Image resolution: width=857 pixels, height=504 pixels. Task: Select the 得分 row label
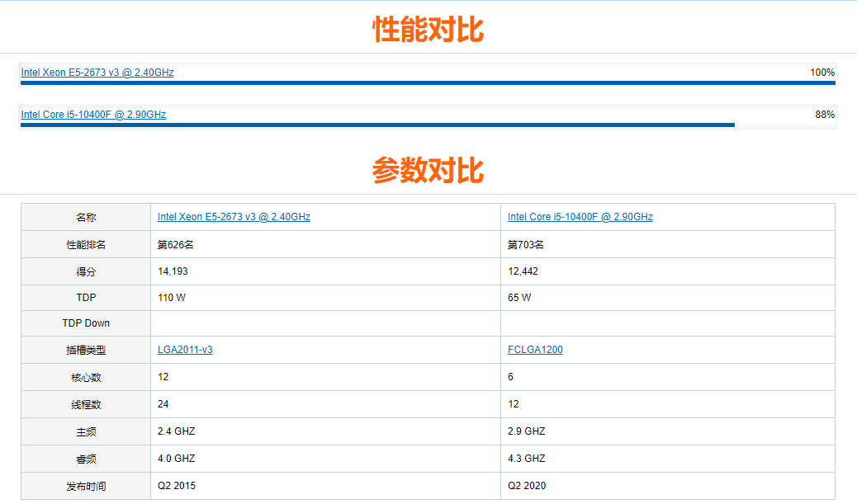86,271
